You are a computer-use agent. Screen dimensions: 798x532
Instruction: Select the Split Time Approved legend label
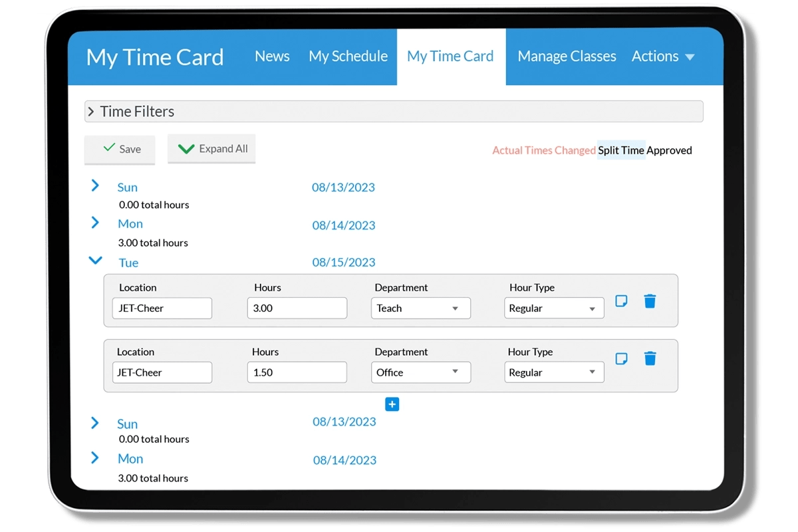(644, 150)
